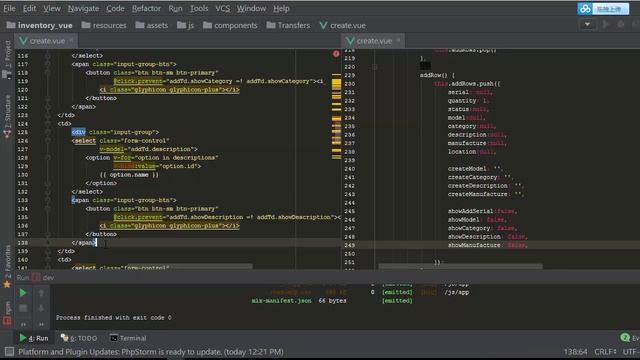Screen dimensions: 640x360
Task: Click the Transfers breadcrumb folder
Action: [288, 25]
